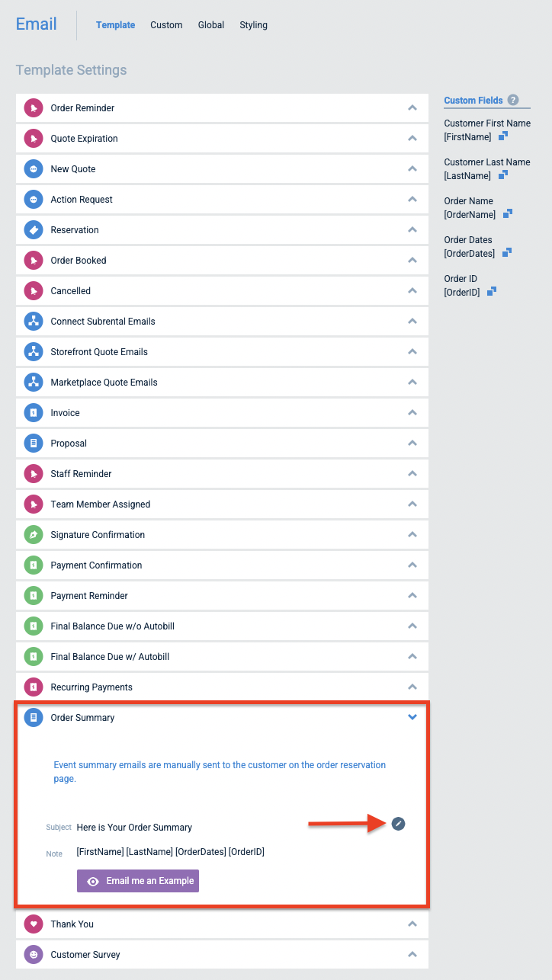Image resolution: width=552 pixels, height=980 pixels.
Task: Click the Signature Confirmation pencil icon
Action: [x=33, y=534]
